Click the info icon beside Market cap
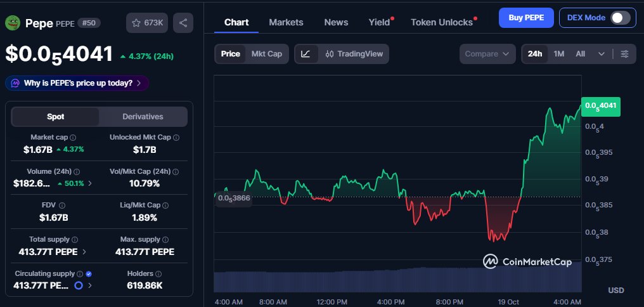Image resolution: width=644 pixels, height=307 pixels. coord(73,138)
